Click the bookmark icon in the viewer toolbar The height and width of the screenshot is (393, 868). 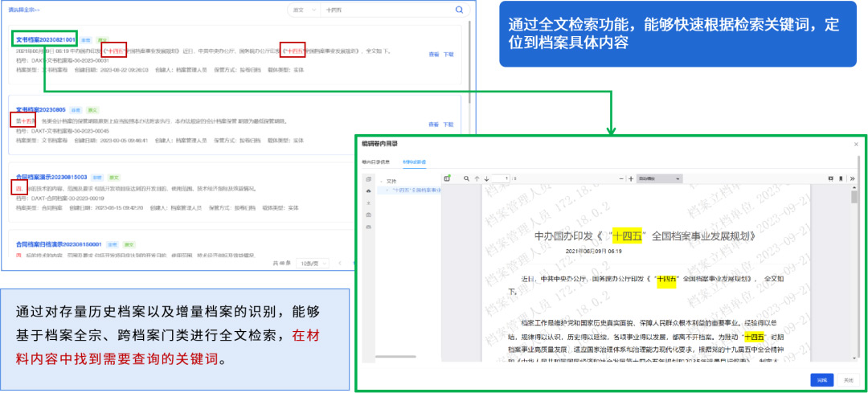tap(840, 178)
